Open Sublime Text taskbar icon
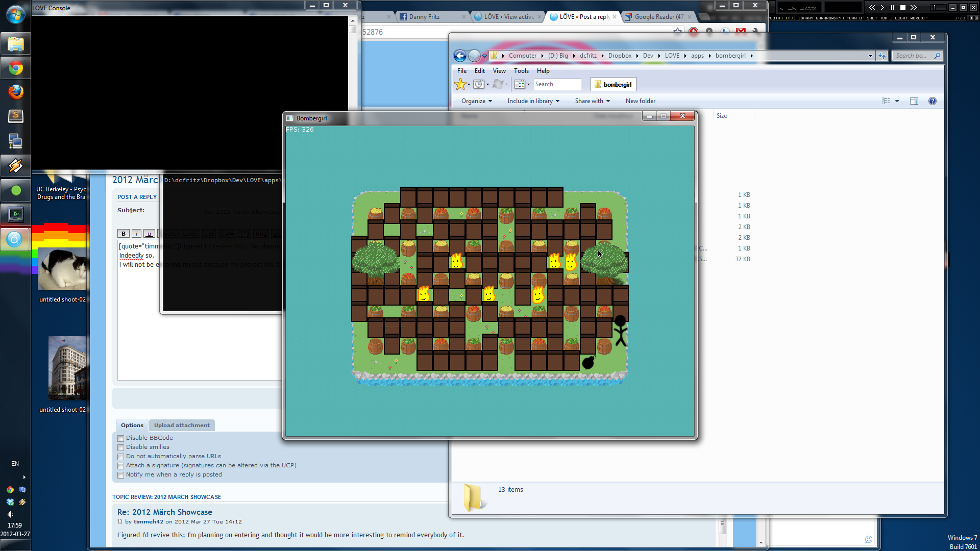The height and width of the screenshot is (551, 980). [x=15, y=116]
